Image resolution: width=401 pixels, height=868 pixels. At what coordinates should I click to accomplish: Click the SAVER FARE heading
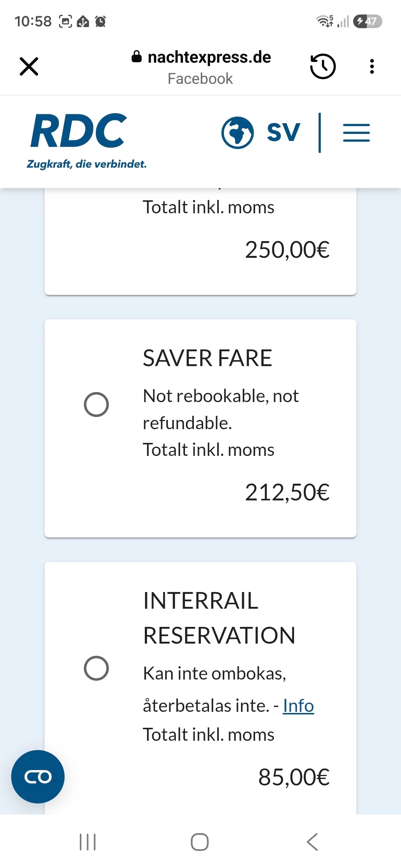coord(208,358)
